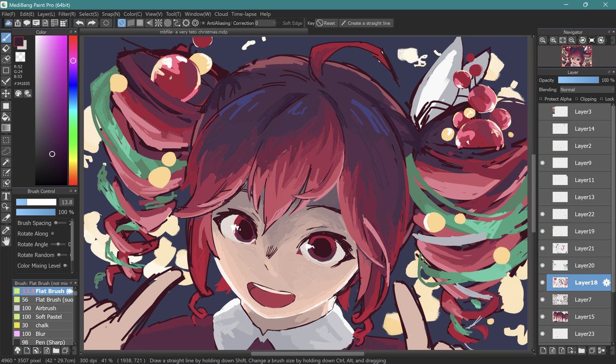Select the Fill bucket tool

7,117
